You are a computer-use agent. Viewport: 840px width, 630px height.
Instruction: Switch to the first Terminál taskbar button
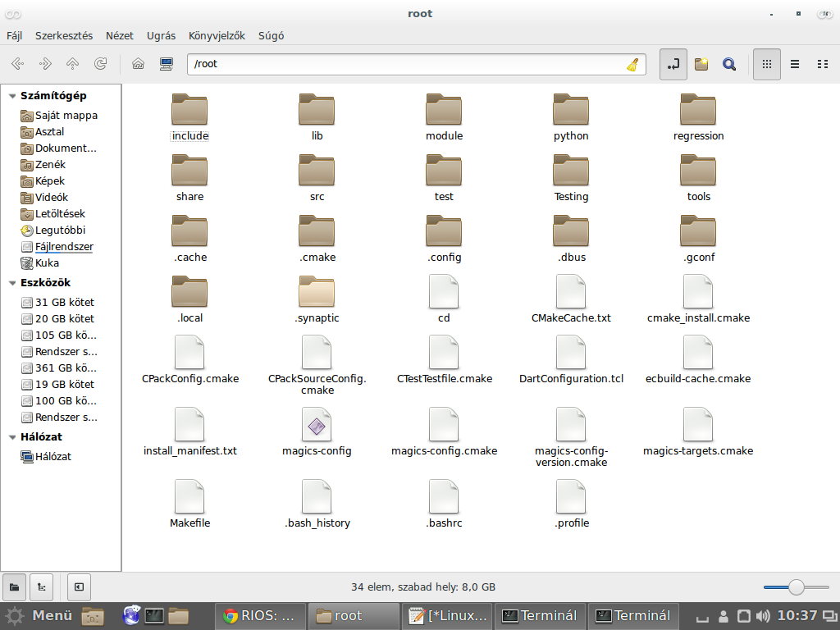tap(541, 615)
